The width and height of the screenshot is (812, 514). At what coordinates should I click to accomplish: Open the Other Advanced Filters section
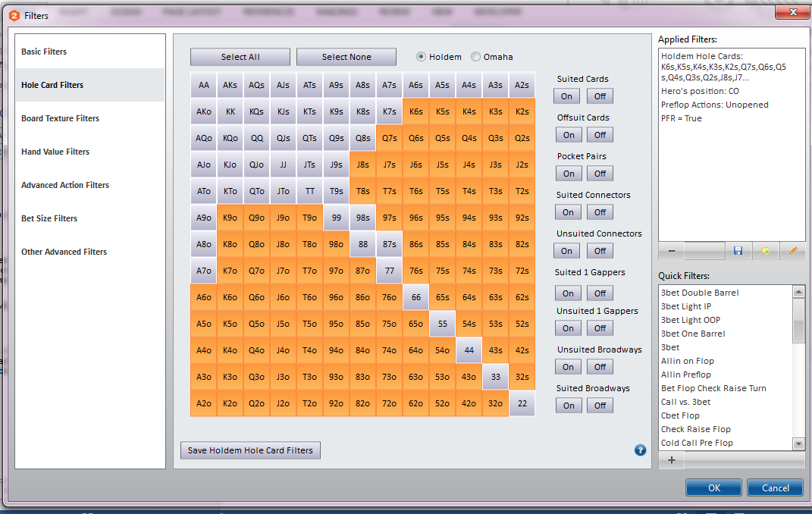click(x=90, y=252)
